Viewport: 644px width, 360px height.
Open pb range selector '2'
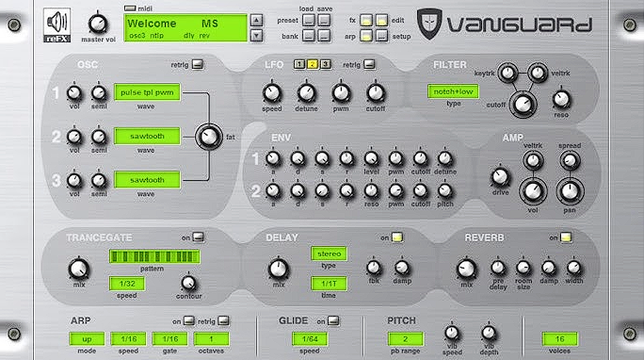(406, 339)
